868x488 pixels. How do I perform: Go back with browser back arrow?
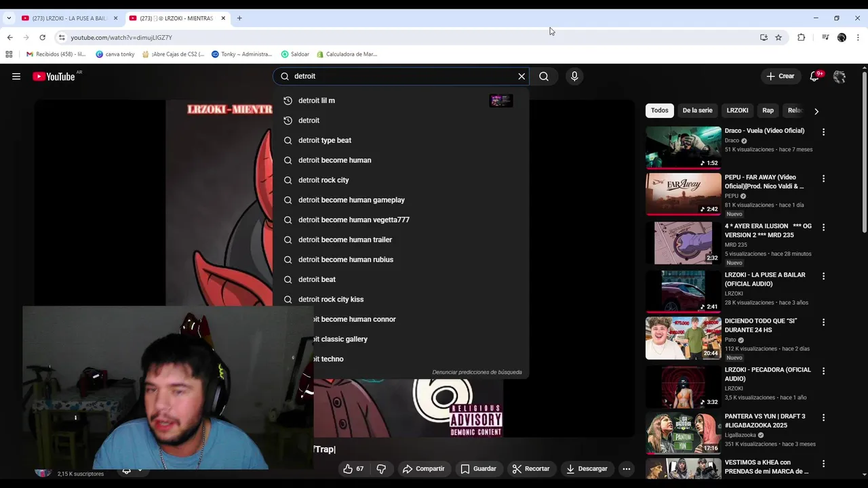click(9, 37)
